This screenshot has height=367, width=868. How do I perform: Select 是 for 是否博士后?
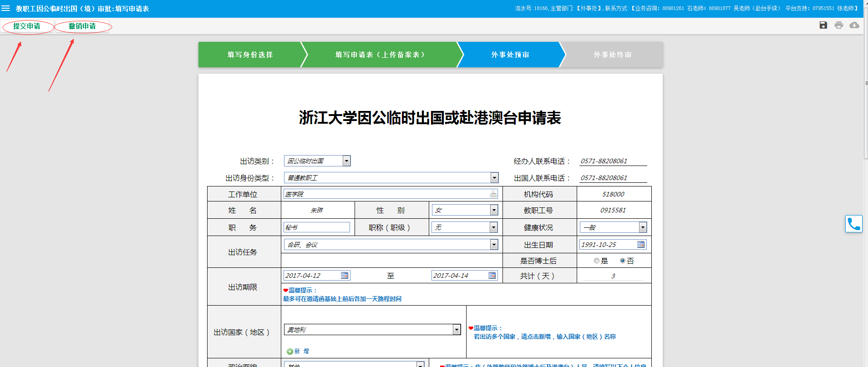click(597, 261)
